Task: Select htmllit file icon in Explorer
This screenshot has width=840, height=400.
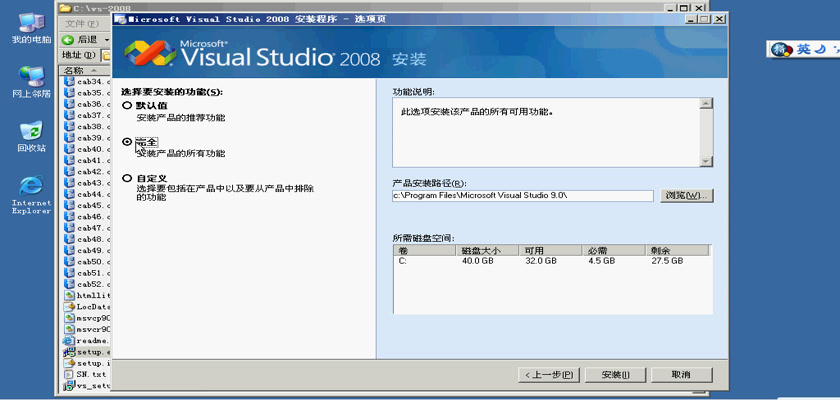Action: (x=69, y=295)
